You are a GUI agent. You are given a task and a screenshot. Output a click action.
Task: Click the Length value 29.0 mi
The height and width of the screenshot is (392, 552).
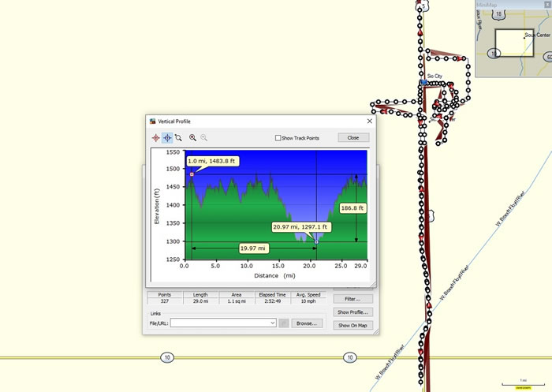(200, 301)
